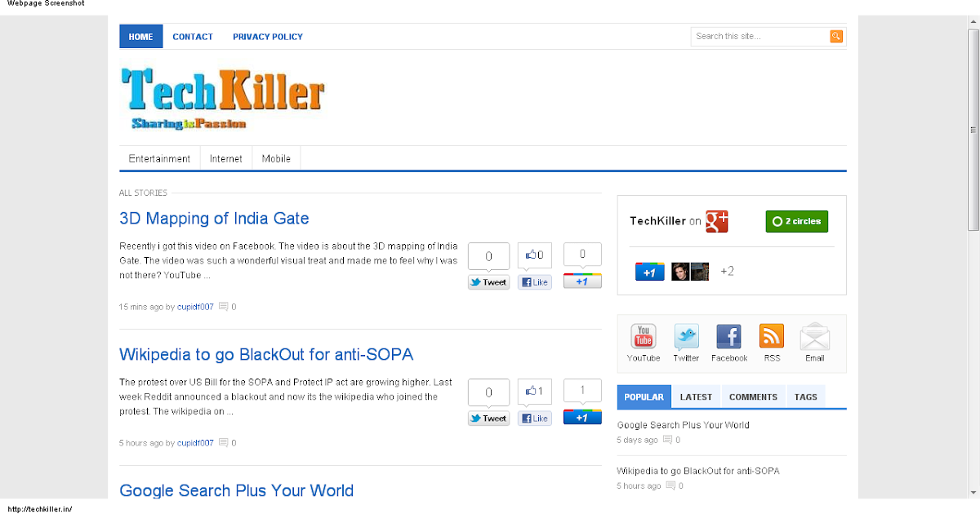Click Facebook Like for India Gate story
The height and width of the screenshot is (514, 980).
(x=535, y=282)
